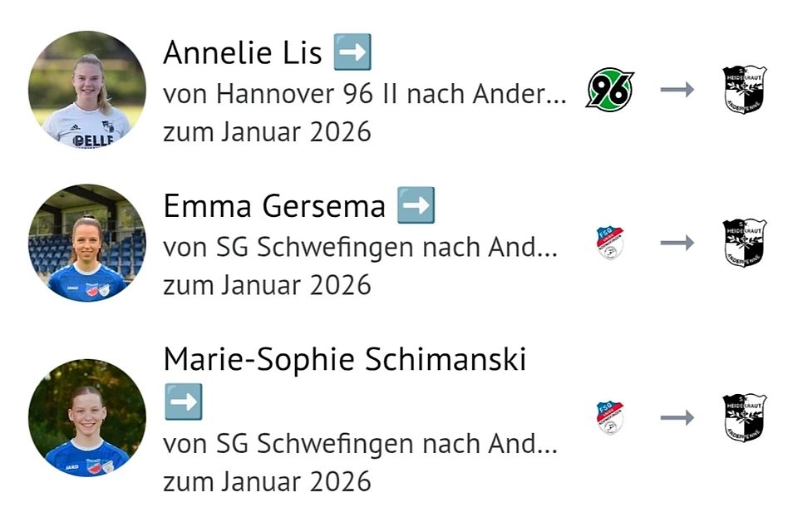Screen dimensions: 798x532
Task: Open the Annelie Lis player name link
Action: [x=242, y=53]
